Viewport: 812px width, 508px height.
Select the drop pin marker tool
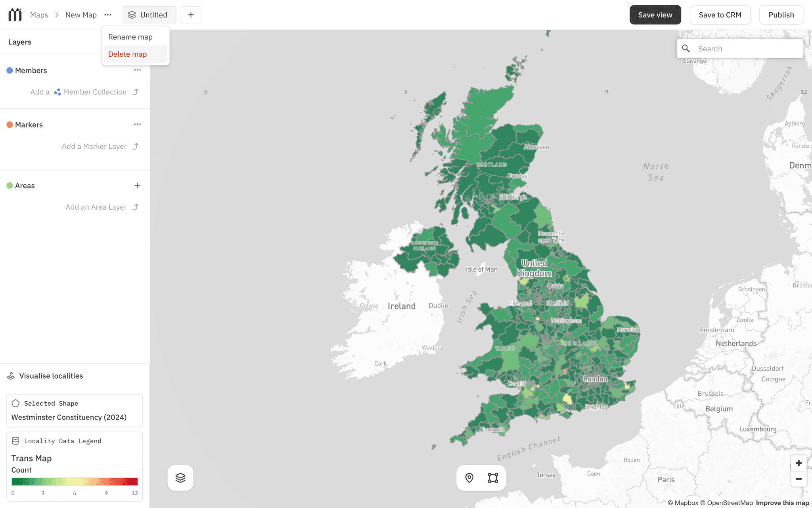pyautogui.click(x=469, y=478)
